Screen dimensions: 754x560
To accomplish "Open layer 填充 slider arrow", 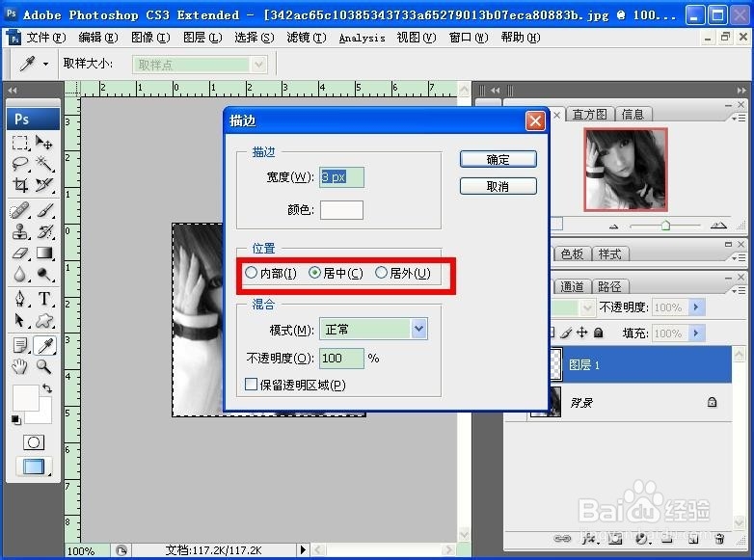I will point(696,333).
